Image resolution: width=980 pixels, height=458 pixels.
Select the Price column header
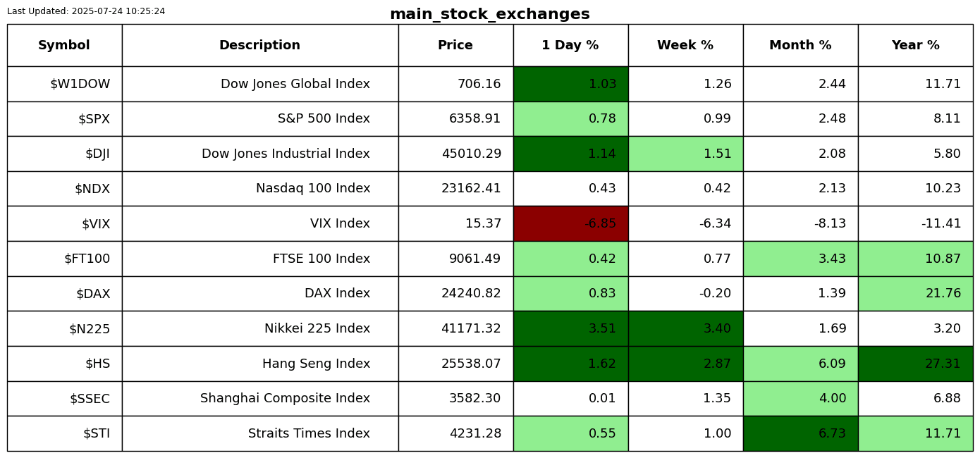pos(455,45)
